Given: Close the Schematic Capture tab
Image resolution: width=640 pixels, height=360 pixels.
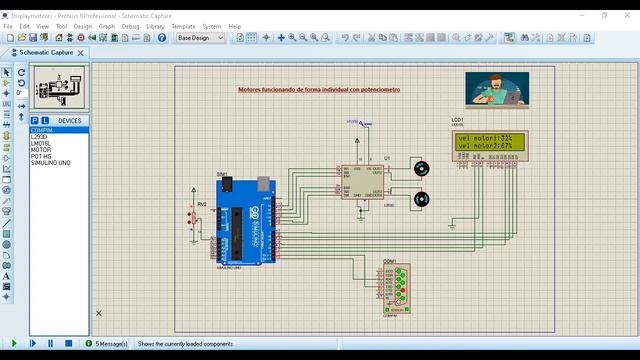Looking at the screenshot, I should [x=81, y=53].
